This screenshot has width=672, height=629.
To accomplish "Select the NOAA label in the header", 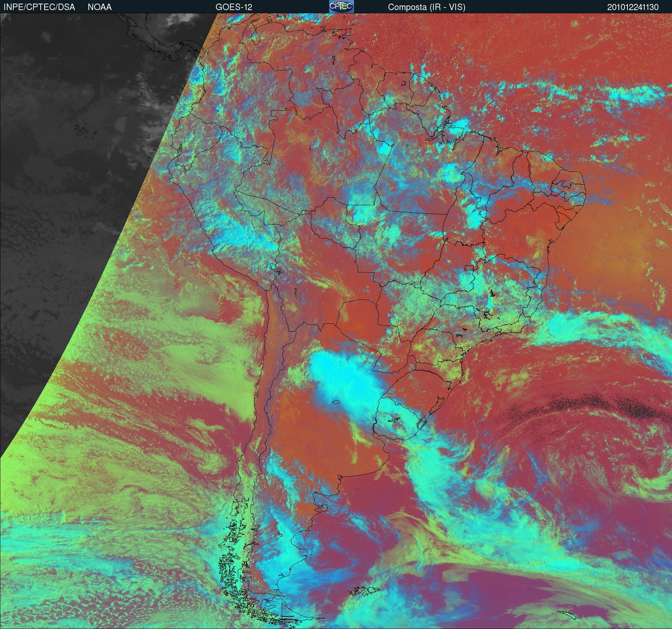I will [100, 7].
